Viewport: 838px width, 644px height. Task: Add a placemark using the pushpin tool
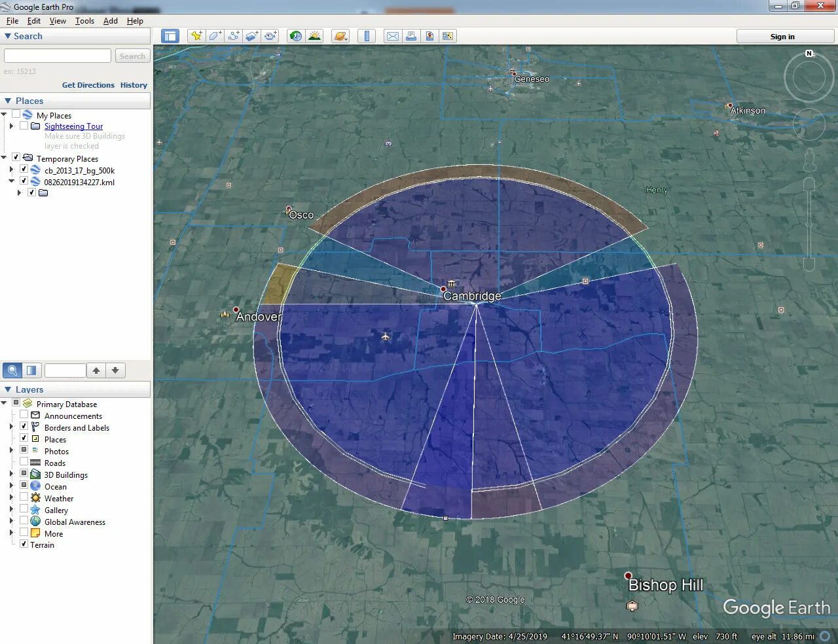coord(196,36)
